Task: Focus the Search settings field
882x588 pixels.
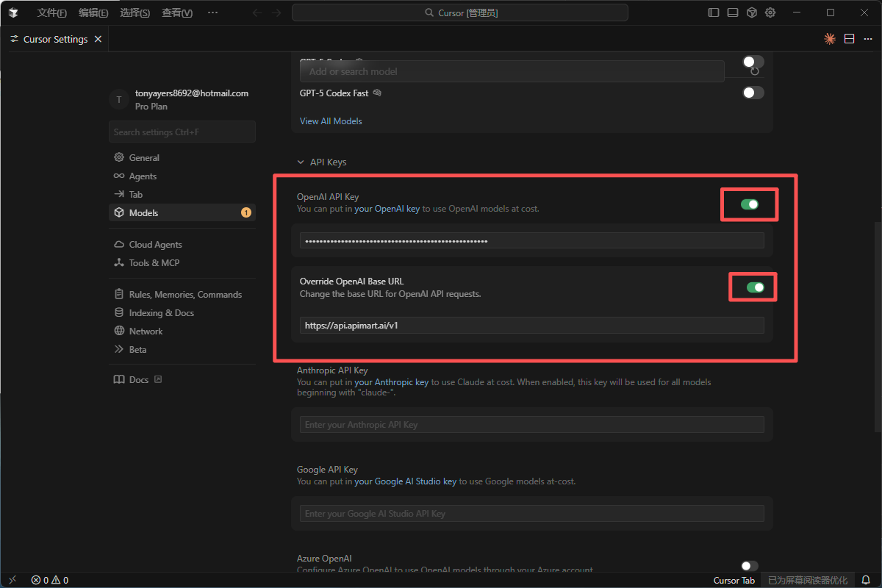Action: click(x=182, y=132)
